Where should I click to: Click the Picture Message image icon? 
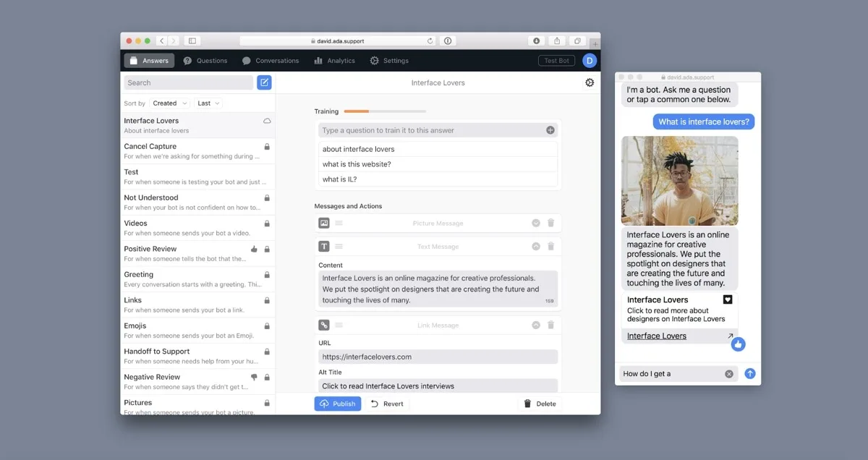coord(324,223)
